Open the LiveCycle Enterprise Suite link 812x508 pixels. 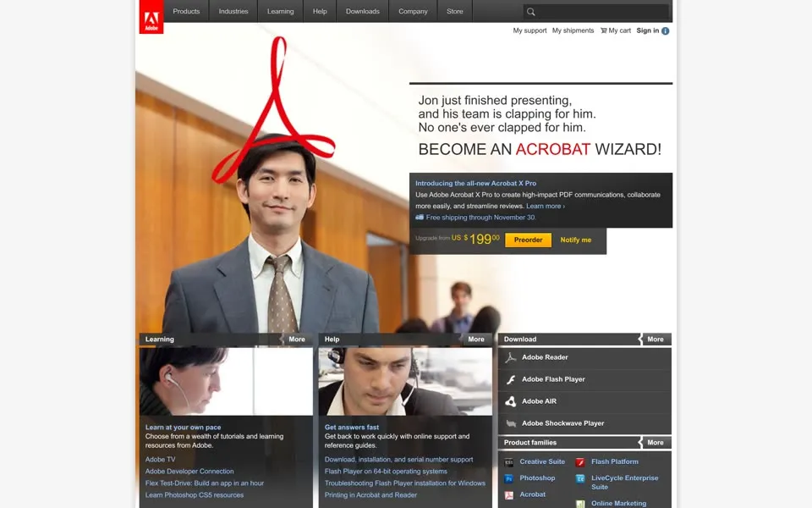(624, 483)
